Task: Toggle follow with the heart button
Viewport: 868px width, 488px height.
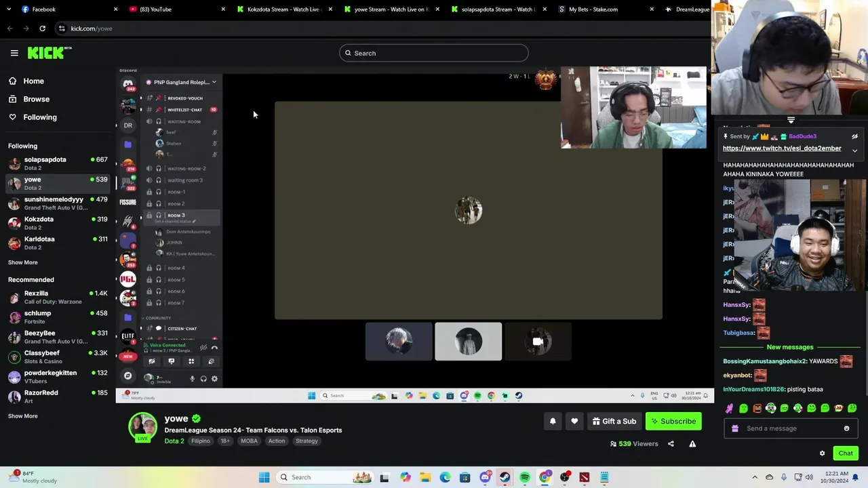Action: (x=574, y=422)
